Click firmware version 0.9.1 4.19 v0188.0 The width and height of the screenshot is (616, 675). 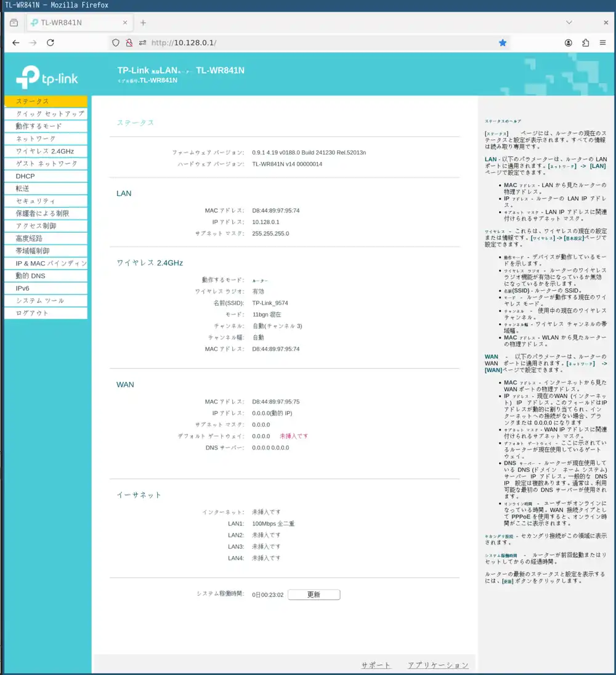[x=309, y=152]
